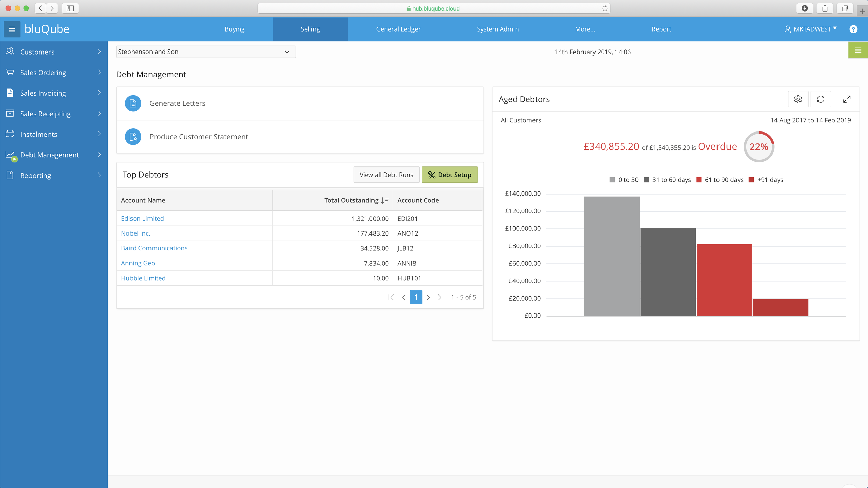The height and width of the screenshot is (488, 868).
Task: Click the Produce Customer Statement icon
Action: click(133, 137)
